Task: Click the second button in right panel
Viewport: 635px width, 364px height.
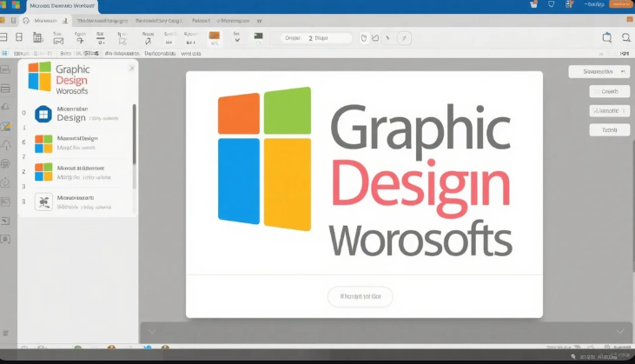Action: [x=610, y=91]
